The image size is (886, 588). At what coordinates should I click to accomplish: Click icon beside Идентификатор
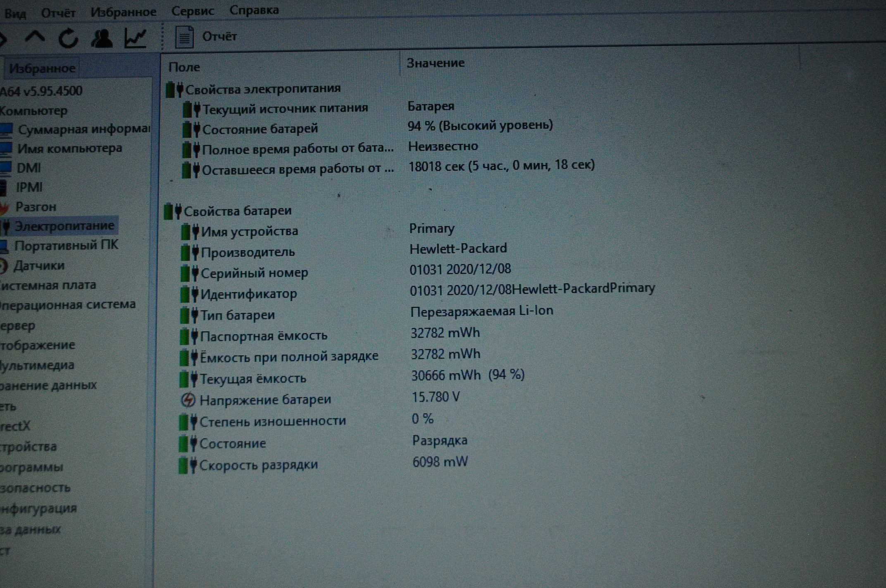(190, 294)
